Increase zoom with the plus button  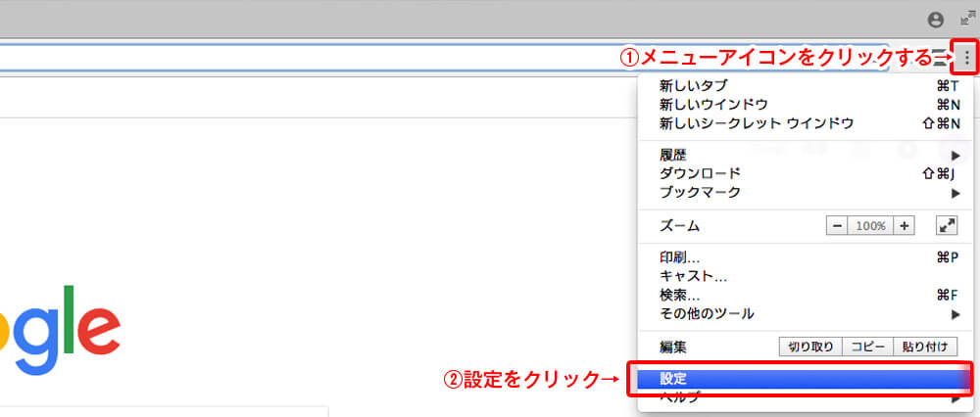coord(904,226)
